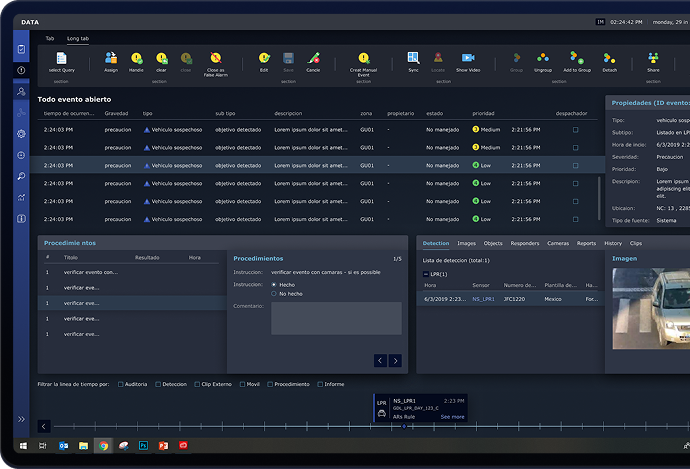This screenshot has height=469, width=690.
Task: Click the vehicle image thumbnail
Action: (x=650, y=308)
